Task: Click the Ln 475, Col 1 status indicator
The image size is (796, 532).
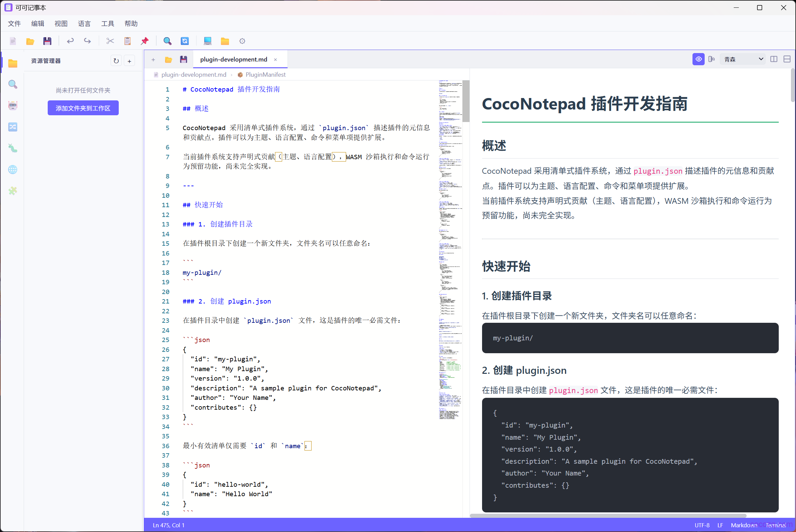Action: (x=168, y=525)
